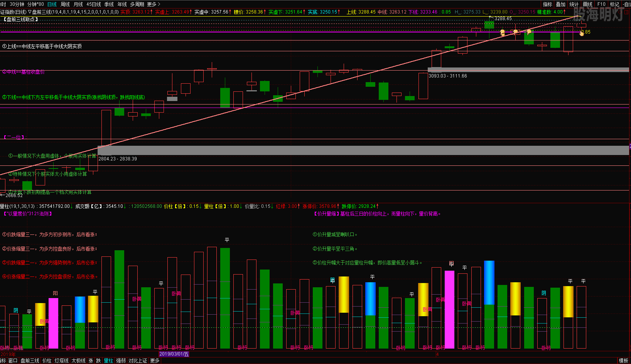Click price zone label 2804.23 - 2838.39

(118, 158)
